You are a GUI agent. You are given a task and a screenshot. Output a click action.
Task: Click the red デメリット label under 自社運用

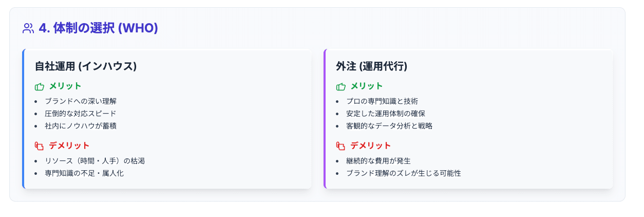69,146
